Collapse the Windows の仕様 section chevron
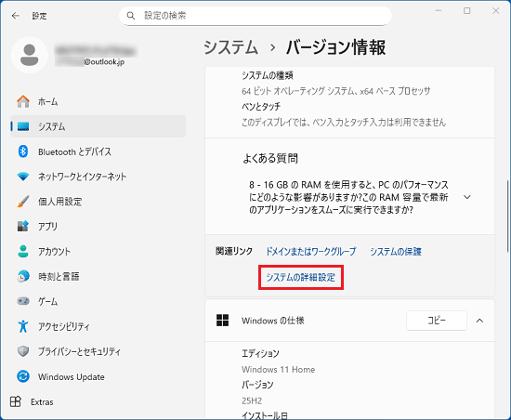This screenshot has width=511, height=420. click(479, 321)
